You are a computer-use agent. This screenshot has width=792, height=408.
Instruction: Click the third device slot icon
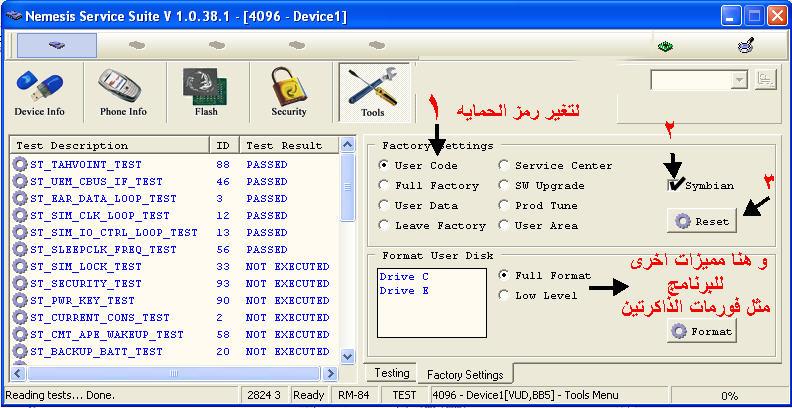click(217, 45)
